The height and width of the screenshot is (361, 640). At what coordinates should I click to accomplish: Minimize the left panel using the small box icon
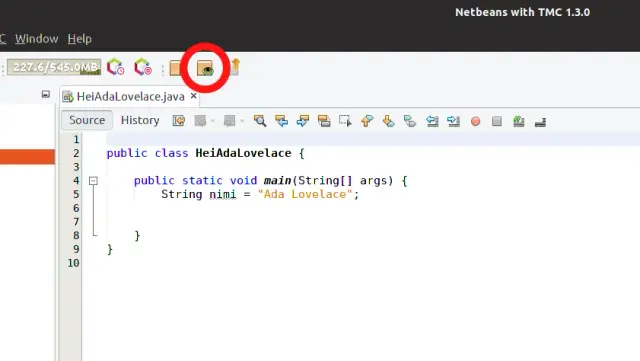(x=46, y=94)
